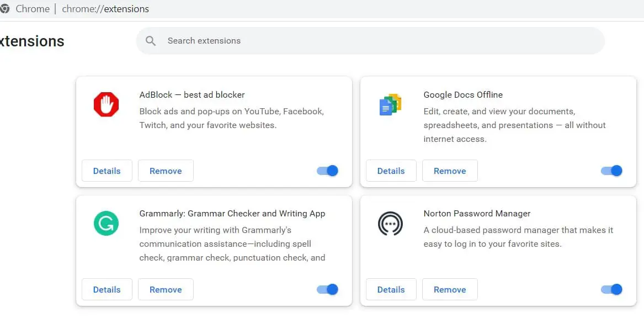The width and height of the screenshot is (644, 318).
Task: View Details of Google Docs Offline
Action: click(x=391, y=171)
